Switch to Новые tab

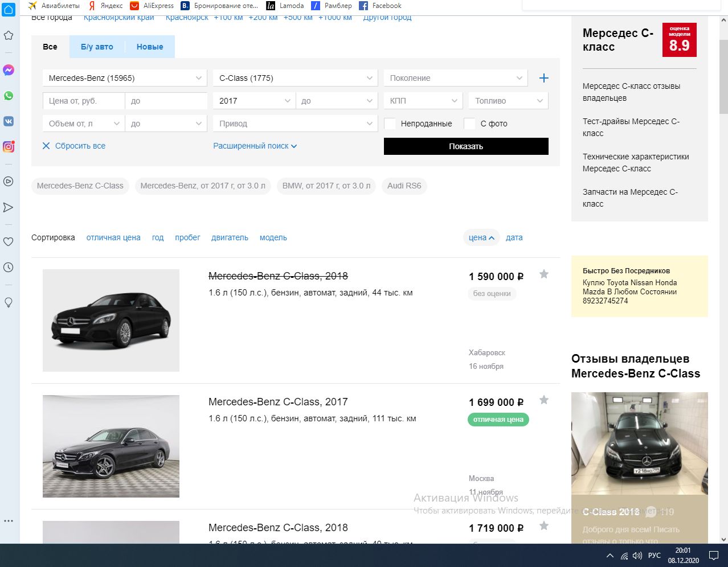click(x=150, y=47)
